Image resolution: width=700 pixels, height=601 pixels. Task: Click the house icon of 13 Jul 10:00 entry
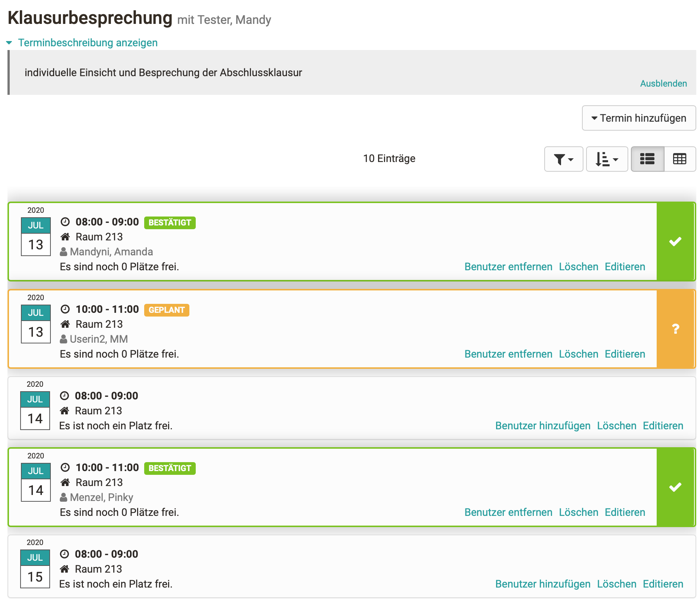(x=65, y=324)
